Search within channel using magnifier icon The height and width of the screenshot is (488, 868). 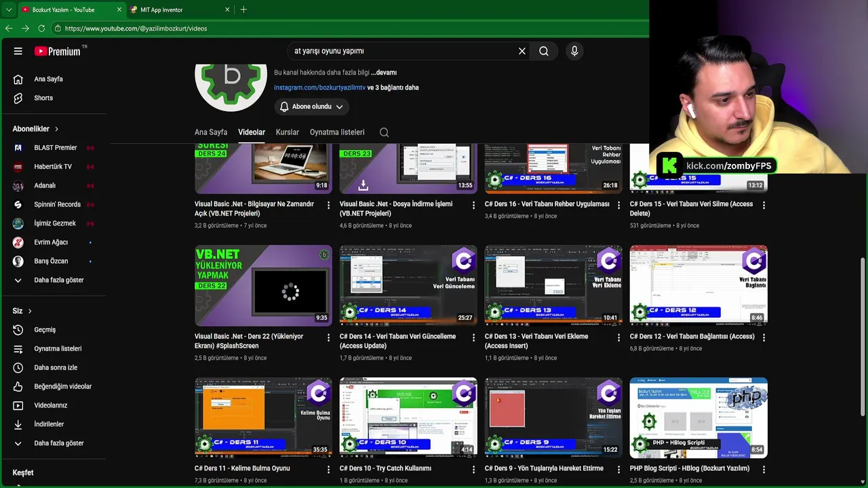[384, 133]
